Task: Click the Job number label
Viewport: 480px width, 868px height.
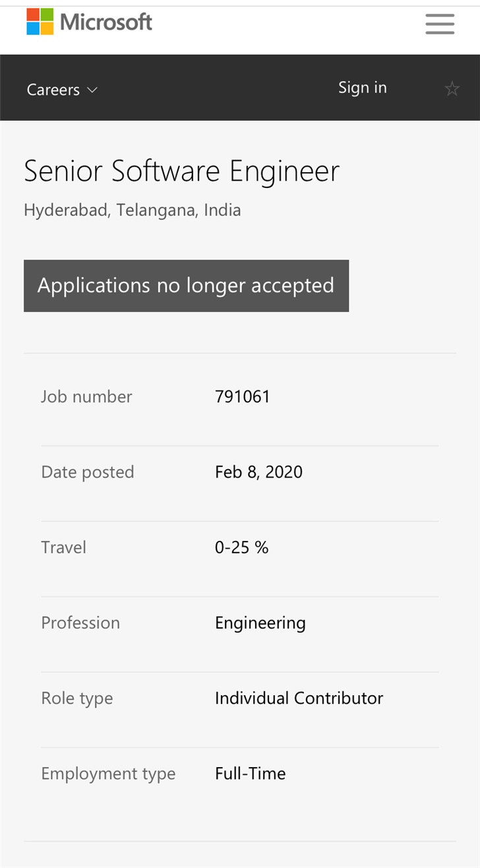Action: click(86, 396)
